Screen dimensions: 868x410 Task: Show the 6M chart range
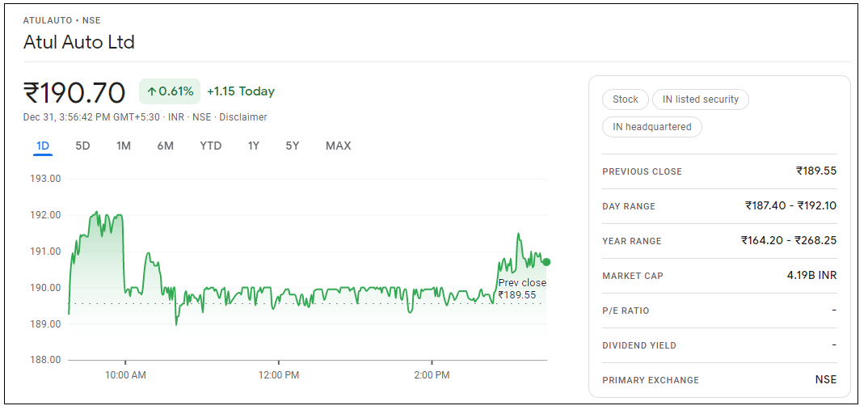(x=165, y=146)
